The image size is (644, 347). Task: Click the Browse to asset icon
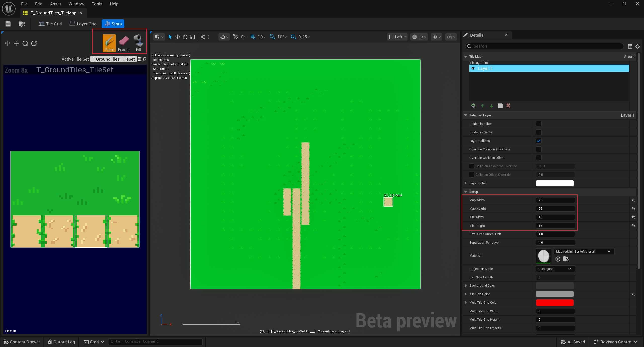pyautogui.click(x=22, y=24)
